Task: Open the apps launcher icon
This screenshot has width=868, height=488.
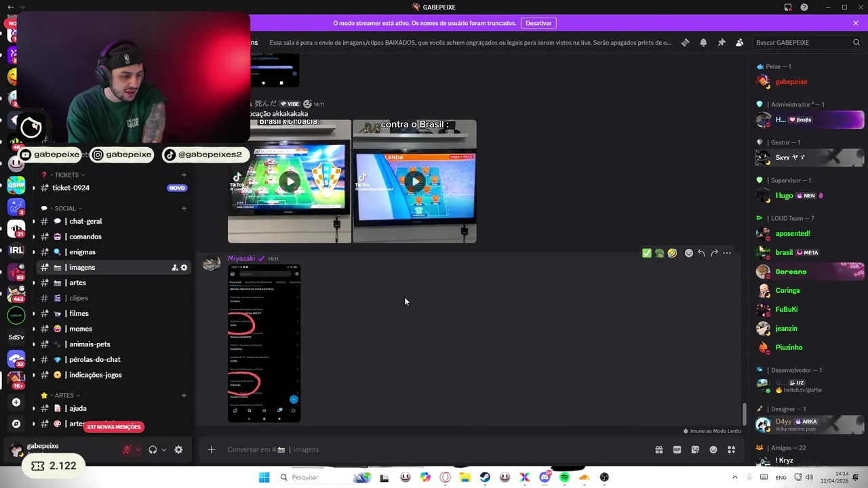Action: pyautogui.click(x=732, y=449)
